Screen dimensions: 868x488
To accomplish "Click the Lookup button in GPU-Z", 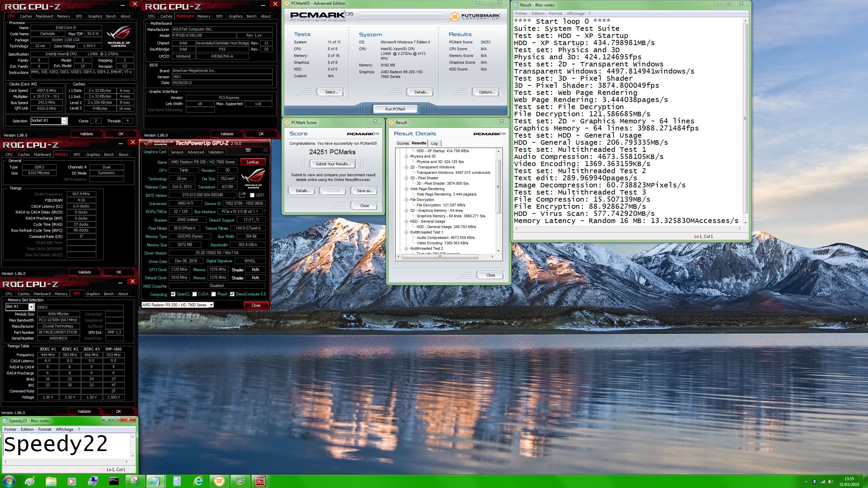I will point(253,162).
